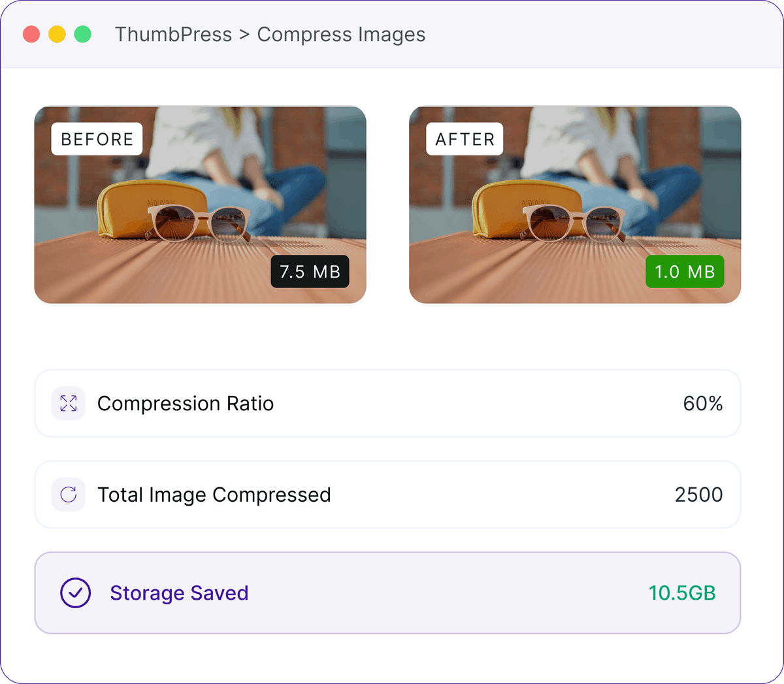Open the after compressed image thumbnail
The height and width of the screenshot is (684, 784).
[x=575, y=205]
